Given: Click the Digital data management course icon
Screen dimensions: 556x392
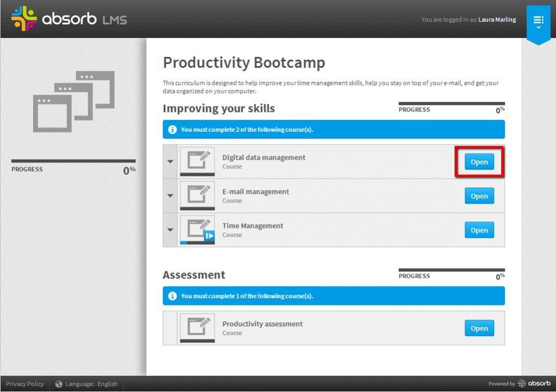Looking at the screenshot, I should 198,161.
